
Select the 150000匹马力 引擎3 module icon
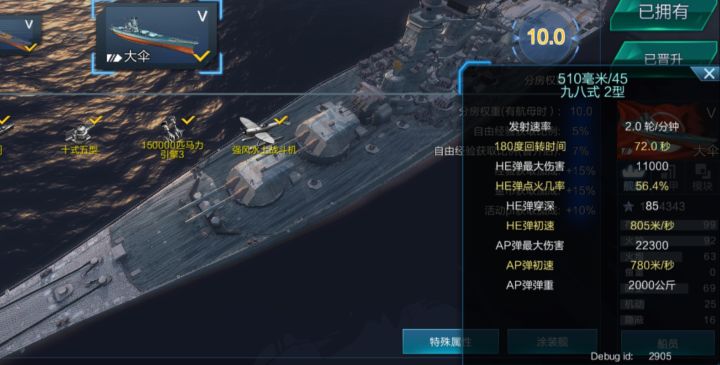tap(172, 129)
